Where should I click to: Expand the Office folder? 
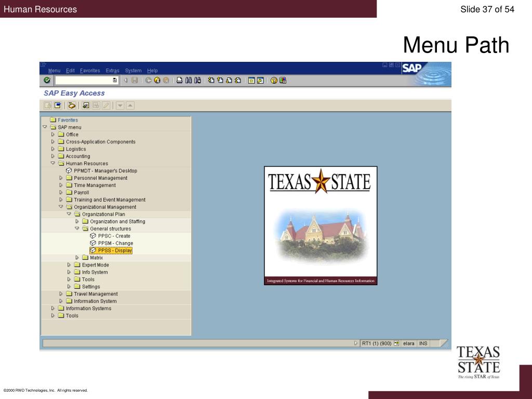[x=52, y=135]
